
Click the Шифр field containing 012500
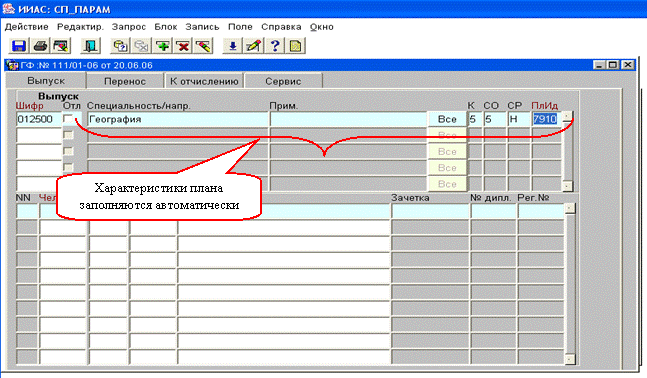[x=39, y=119]
